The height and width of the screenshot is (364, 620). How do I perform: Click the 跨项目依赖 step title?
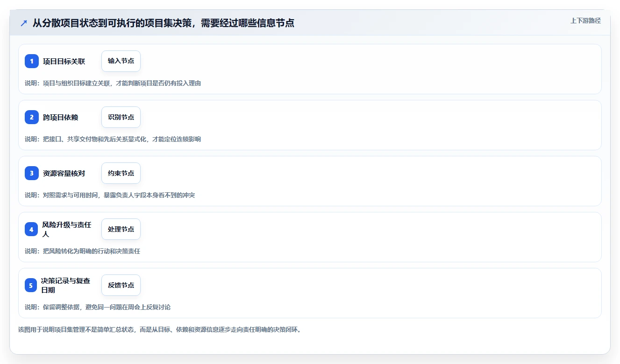point(61,117)
